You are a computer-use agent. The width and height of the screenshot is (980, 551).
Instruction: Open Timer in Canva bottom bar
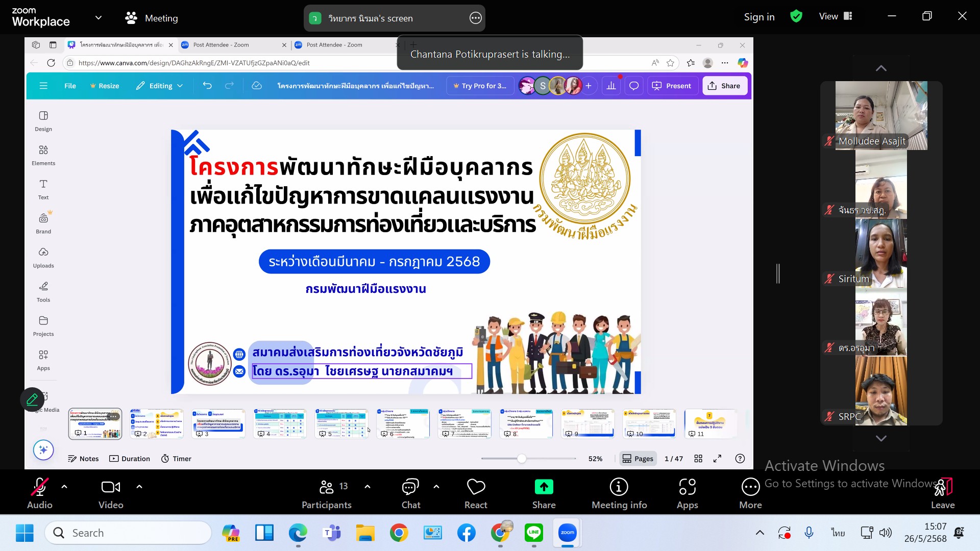(x=176, y=459)
